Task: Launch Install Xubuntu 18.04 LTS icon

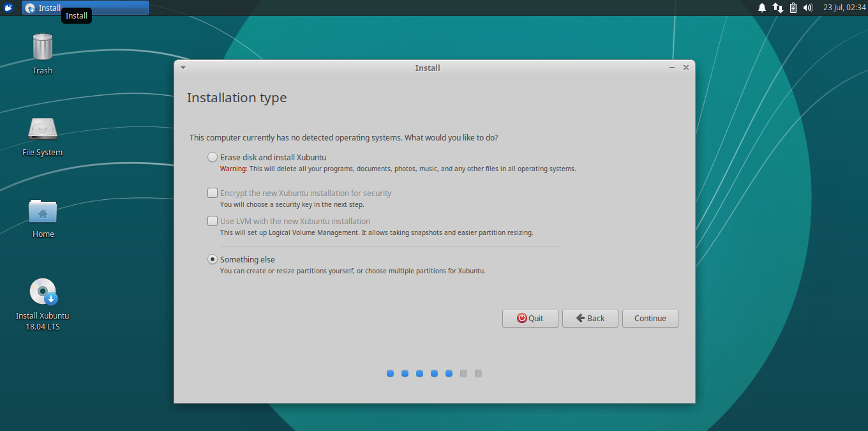Action: [43, 292]
